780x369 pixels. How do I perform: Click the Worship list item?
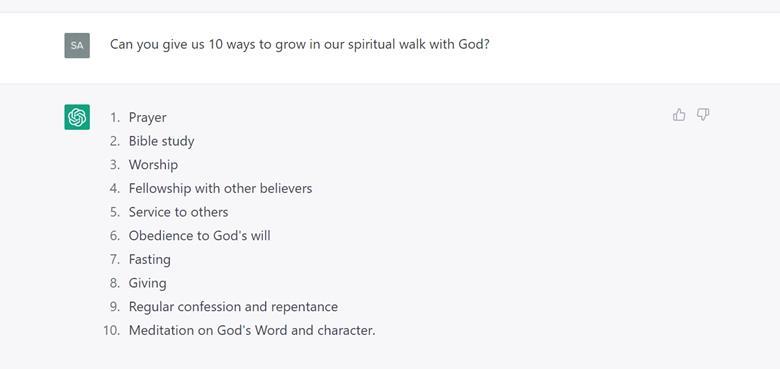[x=153, y=165]
